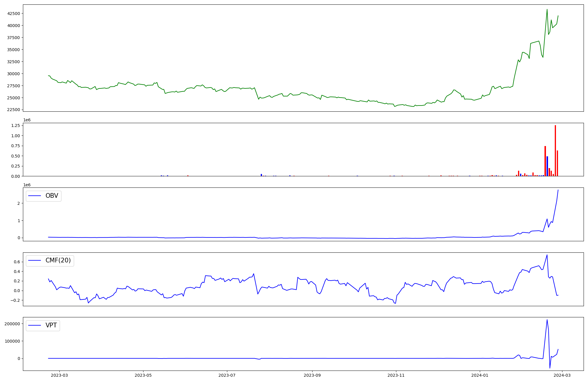Viewport: 588px width, 382px height.
Task: Click the 2023-11 date tick label
Action: [x=396, y=375]
